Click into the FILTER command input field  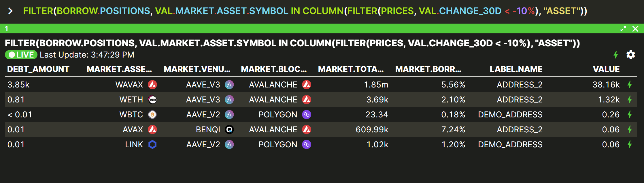(x=305, y=11)
